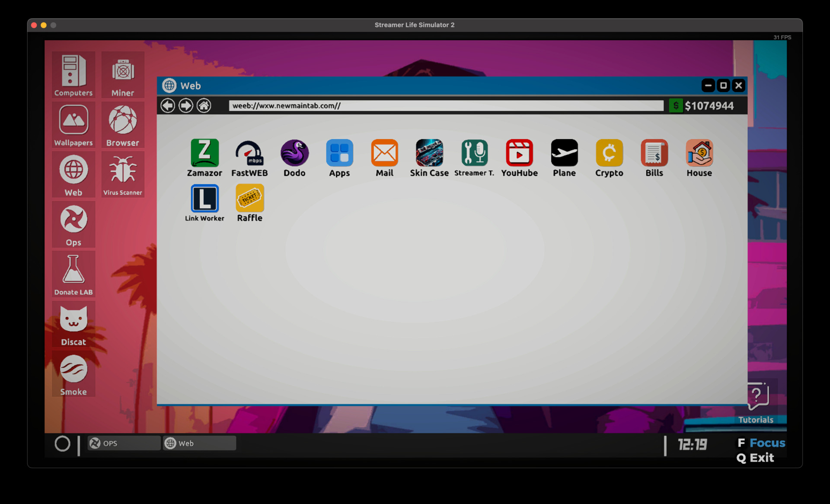The height and width of the screenshot is (504, 830).
Task: Open the Tutorials help icon
Action: [756, 402]
